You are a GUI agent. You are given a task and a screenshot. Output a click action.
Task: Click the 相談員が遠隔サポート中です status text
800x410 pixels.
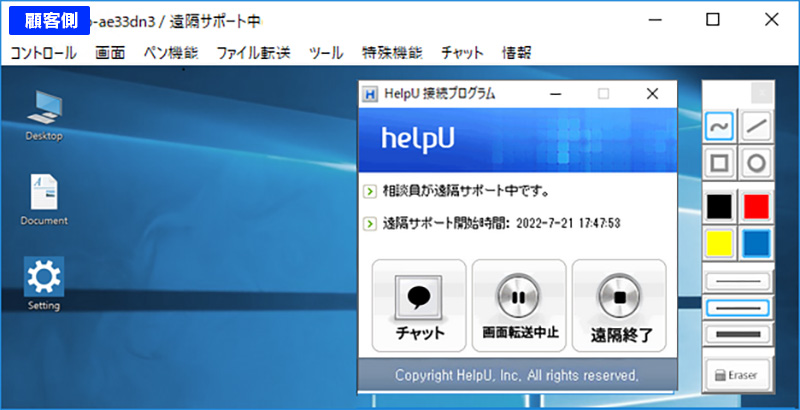[x=466, y=191]
